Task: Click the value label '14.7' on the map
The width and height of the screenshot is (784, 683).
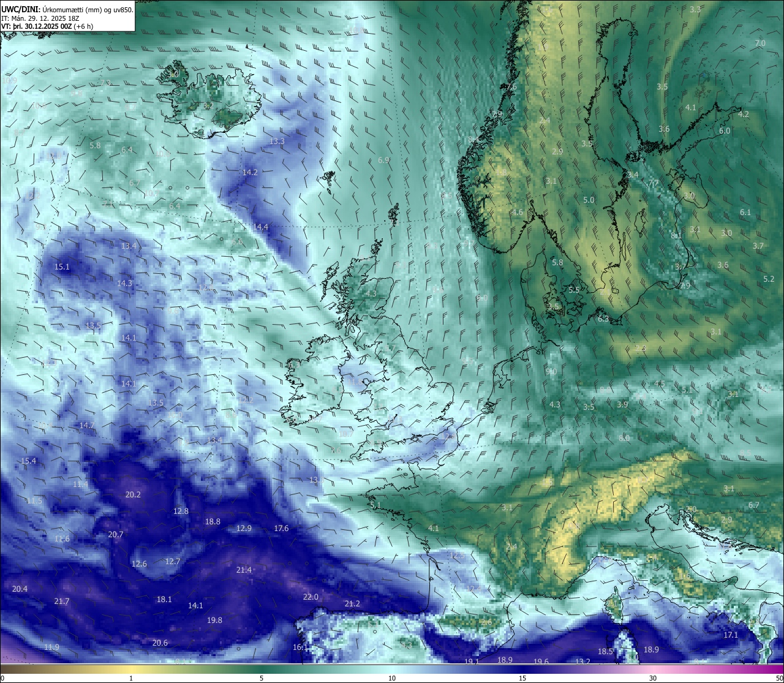Action: 86,426
